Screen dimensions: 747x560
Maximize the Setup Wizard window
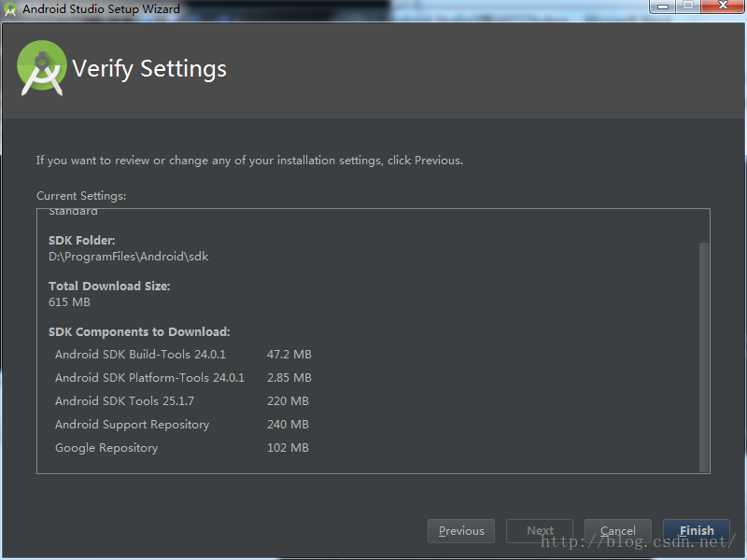pos(688,7)
